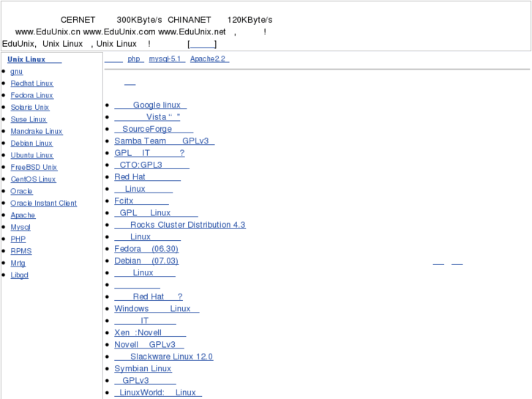Read the Xen :Novell news item

pos(150,332)
